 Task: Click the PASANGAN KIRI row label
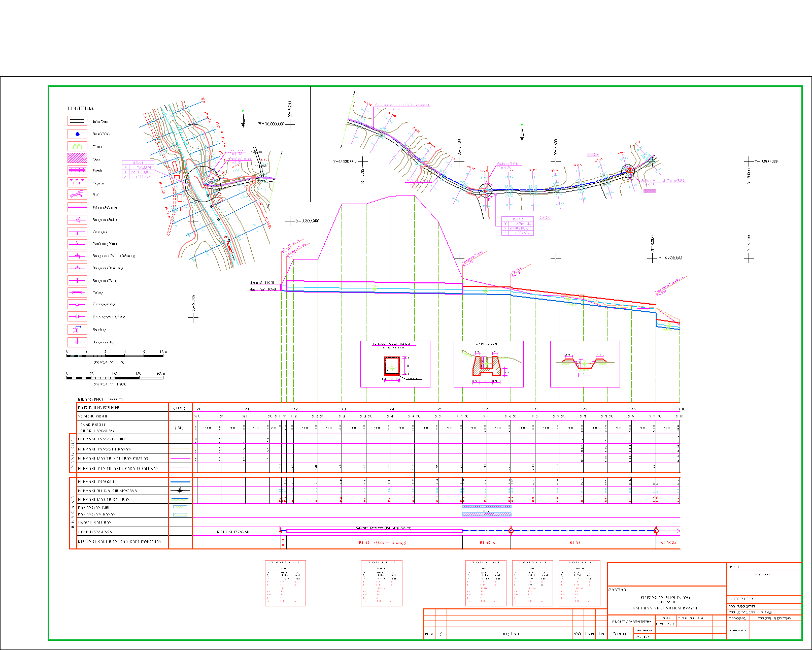(94, 507)
